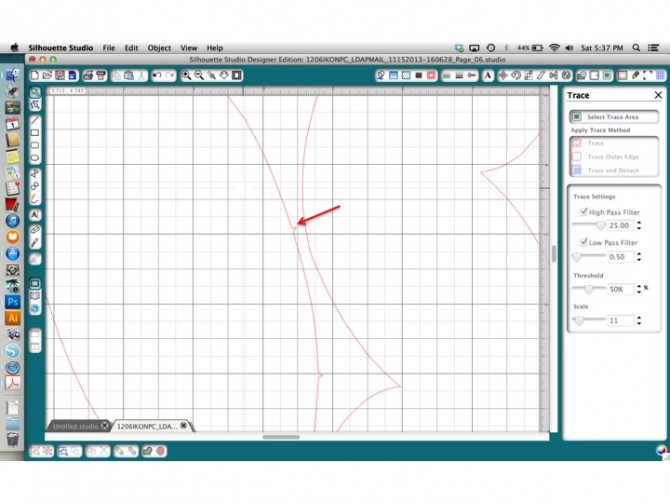Apply Trace and Detach method
The width and height of the screenshot is (670, 503).
[614, 170]
